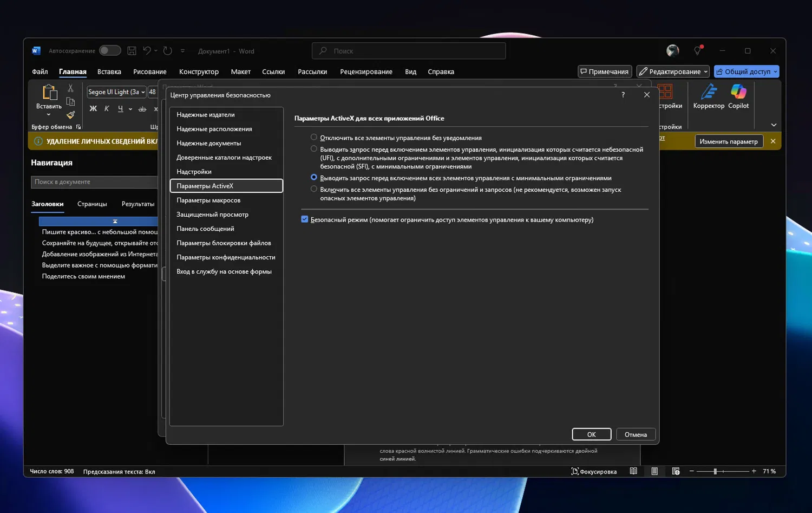Click the Изменить параметр button
The image size is (812, 513).
pos(729,141)
